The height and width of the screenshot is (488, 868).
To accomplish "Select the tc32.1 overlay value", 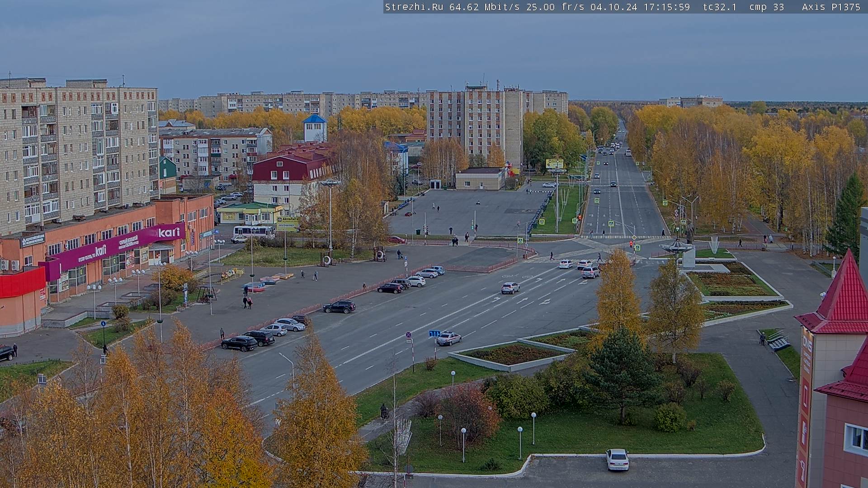I will [720, 7].
